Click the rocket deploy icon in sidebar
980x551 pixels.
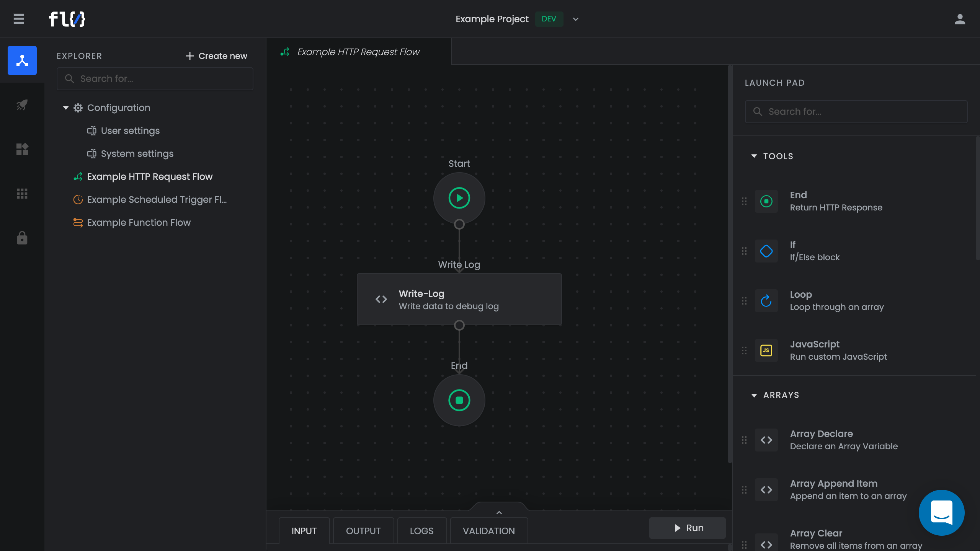click(x=22, y=104)
